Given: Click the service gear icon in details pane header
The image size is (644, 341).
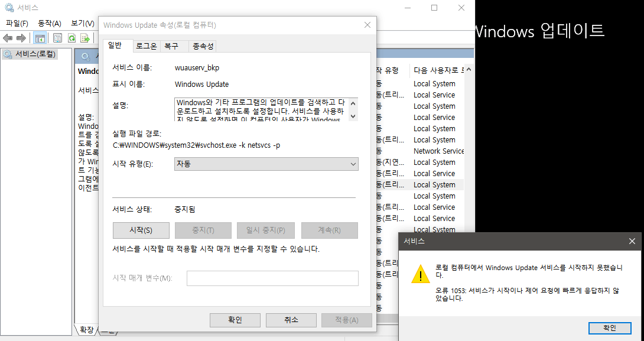Looking at the screenshot, I should [x=86, y=56].
